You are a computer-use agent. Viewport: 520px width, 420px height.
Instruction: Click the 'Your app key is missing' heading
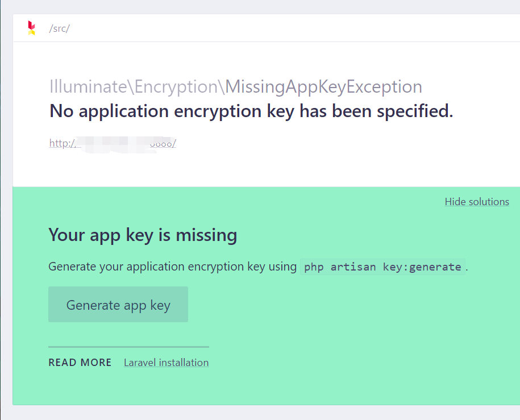tap(143, 235)
